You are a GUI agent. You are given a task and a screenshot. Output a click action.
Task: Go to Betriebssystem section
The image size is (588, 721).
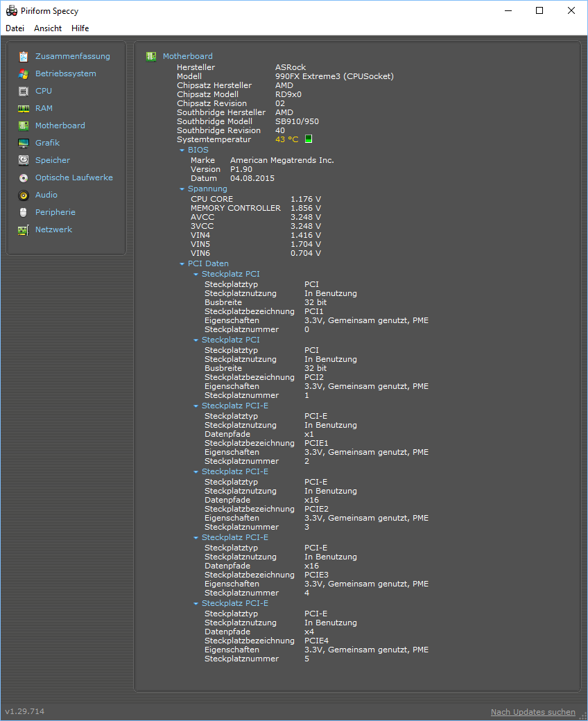tap(66, 73)
